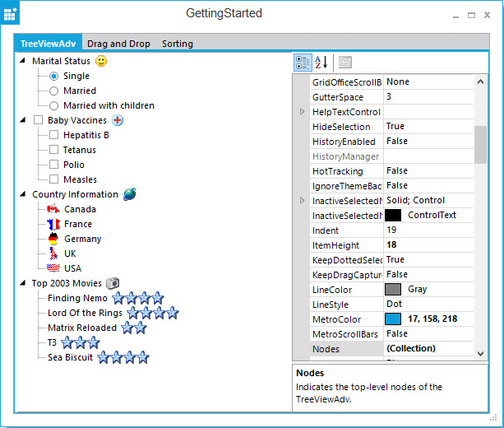This screenshot has height=428, width=504.
Task: Click the smiley icon beside Marital Status
Action: tap(101, 61)
